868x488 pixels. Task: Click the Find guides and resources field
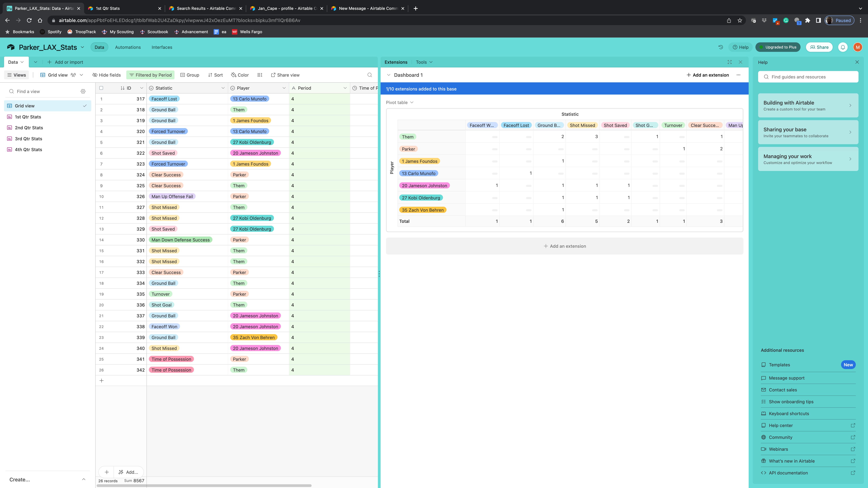(x=808, y=77)
